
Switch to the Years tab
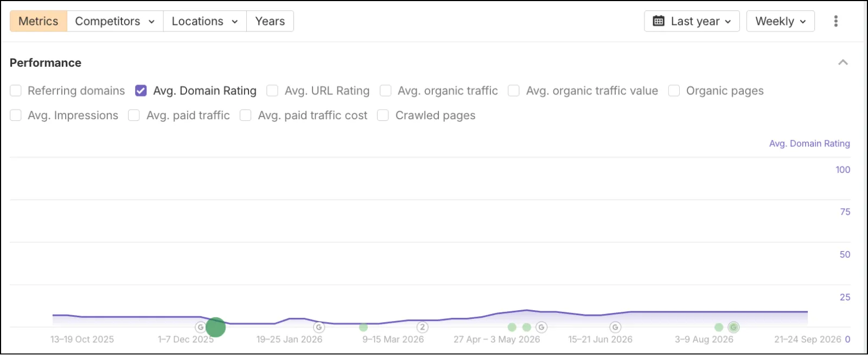pyautogui.click(x=270, y=21)
